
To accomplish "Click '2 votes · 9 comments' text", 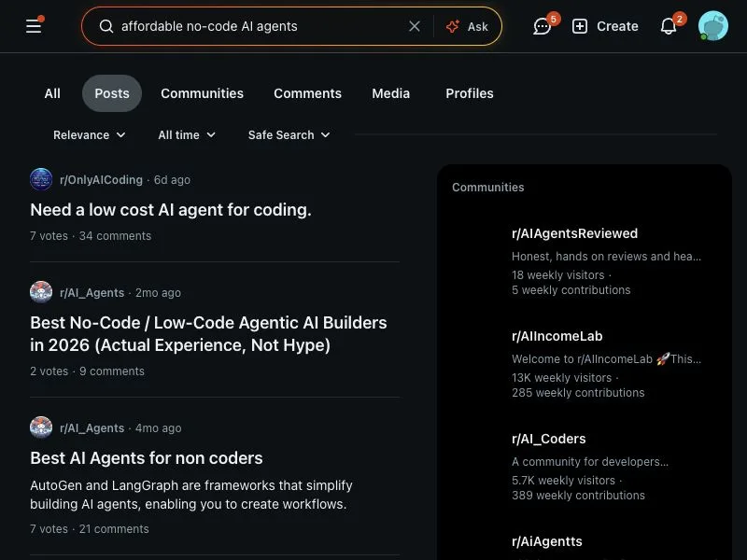I will pos(87,371).
